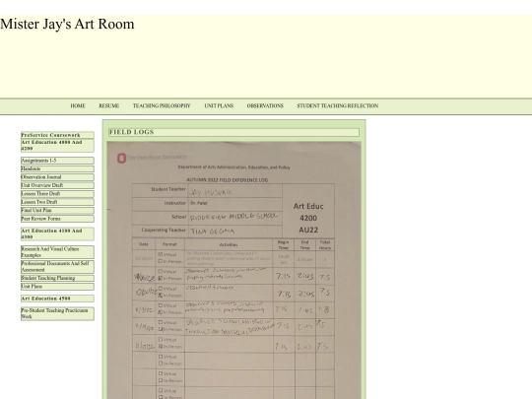Image resolution: width=532 pixels, height=399 pixels.
Task: Open Final Unit Plan link
Action: point(57,211)
